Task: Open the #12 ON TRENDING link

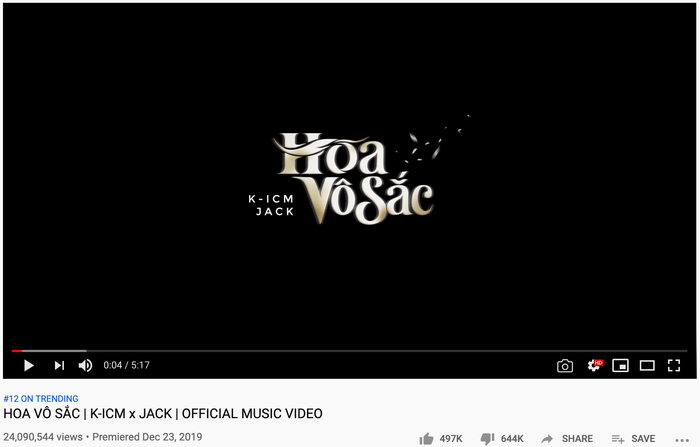Action: click(x=41, y=398)
